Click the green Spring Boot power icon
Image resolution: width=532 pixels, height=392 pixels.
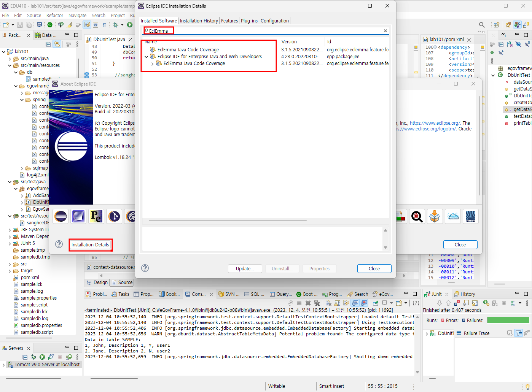(x=50, y=25)
